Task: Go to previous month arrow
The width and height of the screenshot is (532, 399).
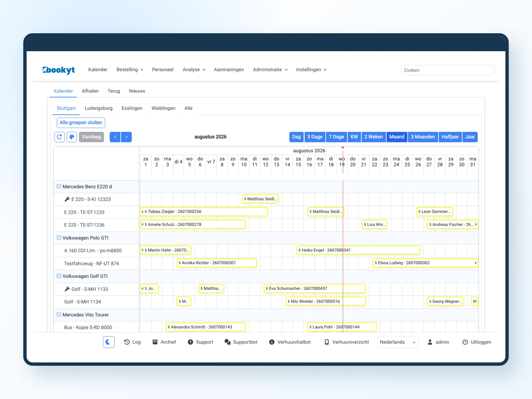Action: click(115, 137)
